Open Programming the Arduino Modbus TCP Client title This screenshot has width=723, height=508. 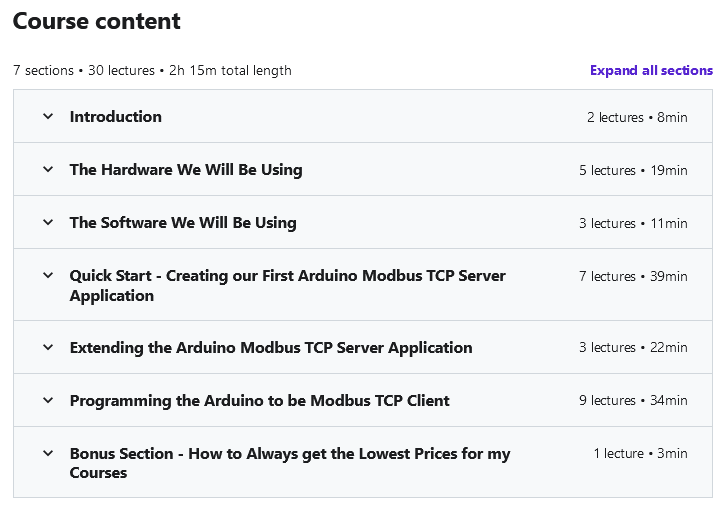260,401
